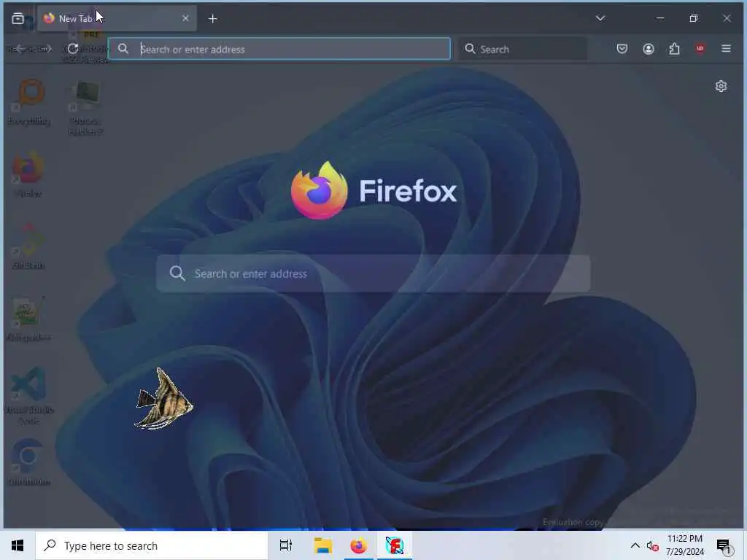This screenshot has height=560, width=747.
Task: Open Task View from the taskbar
Action: [x=286, y=545]
